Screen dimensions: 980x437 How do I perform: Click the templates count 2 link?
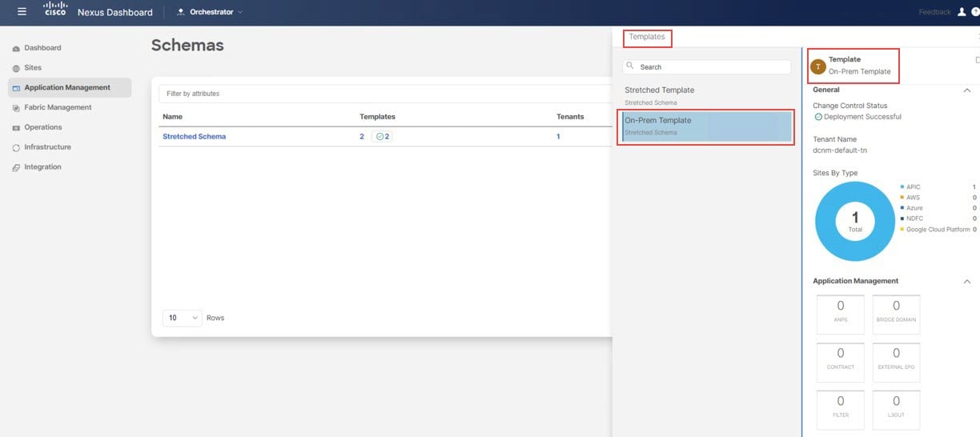[x=362, y=137]
